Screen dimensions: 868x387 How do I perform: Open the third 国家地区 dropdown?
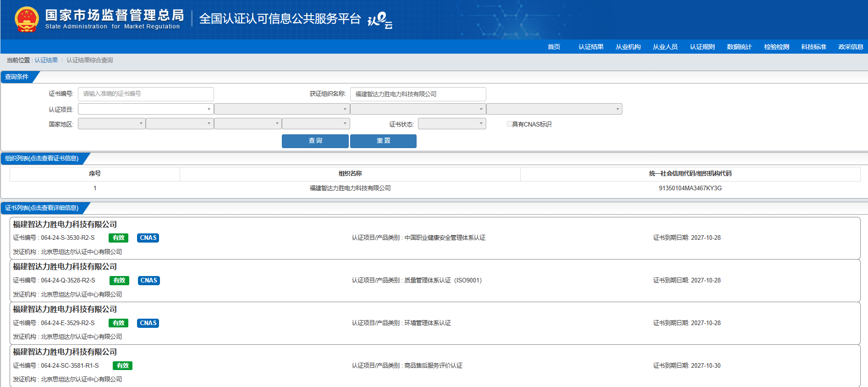point(248,124)
